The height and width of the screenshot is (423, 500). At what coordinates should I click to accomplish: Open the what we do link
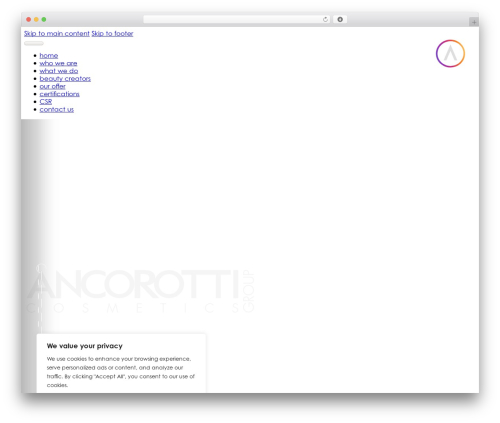click(x=59, y=71)
